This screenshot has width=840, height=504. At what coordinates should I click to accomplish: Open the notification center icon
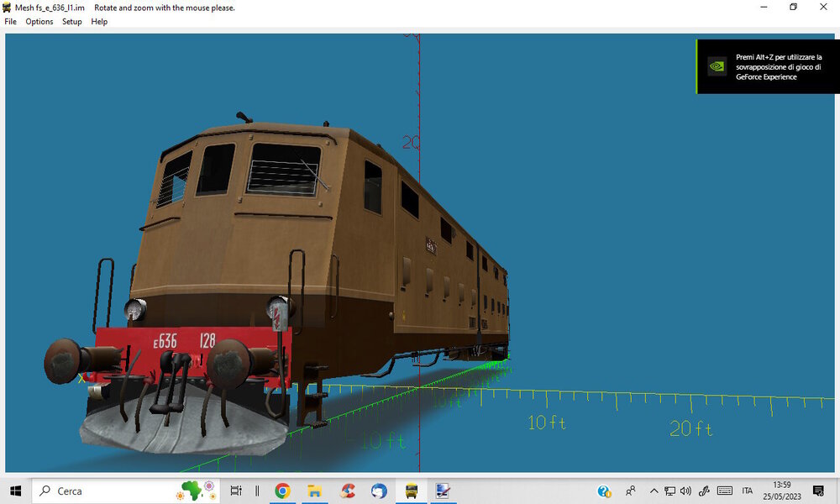pos(818,491)
